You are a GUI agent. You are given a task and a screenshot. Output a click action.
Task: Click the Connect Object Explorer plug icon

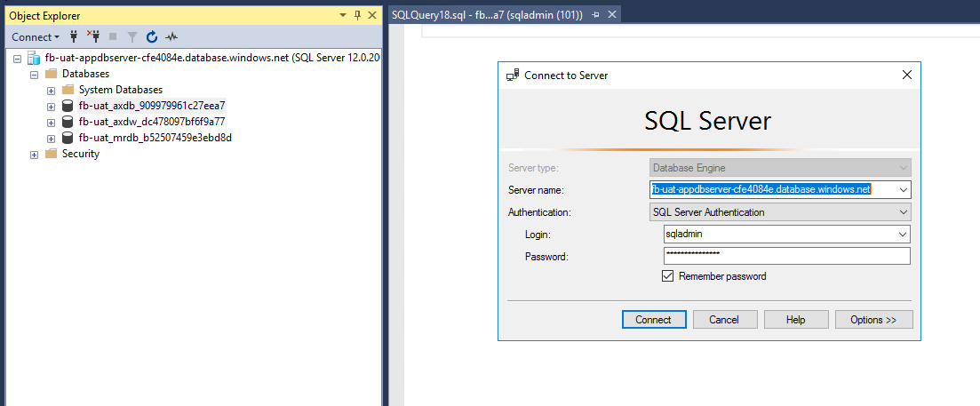[74, 36]
